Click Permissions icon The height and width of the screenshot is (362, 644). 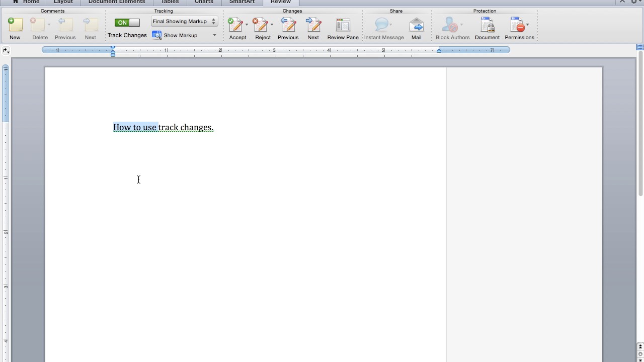517,25
